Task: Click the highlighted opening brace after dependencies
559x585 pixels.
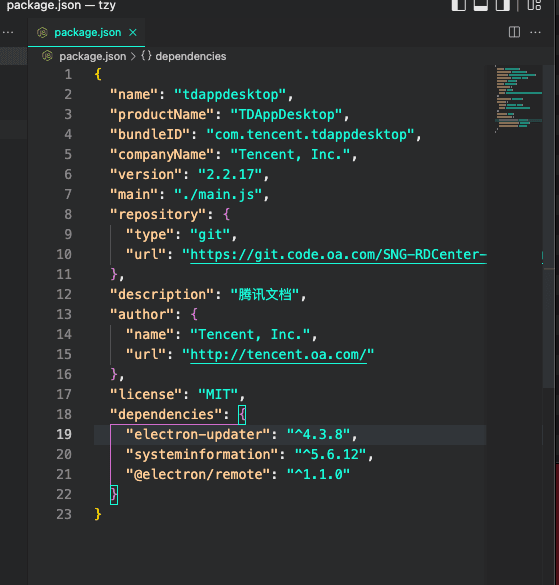Action: [242, 414]
